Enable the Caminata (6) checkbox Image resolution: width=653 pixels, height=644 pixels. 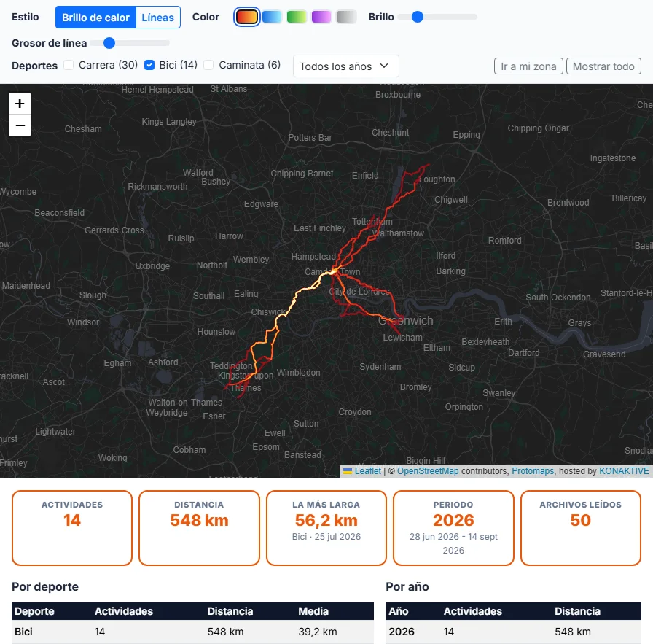[208, 65]
